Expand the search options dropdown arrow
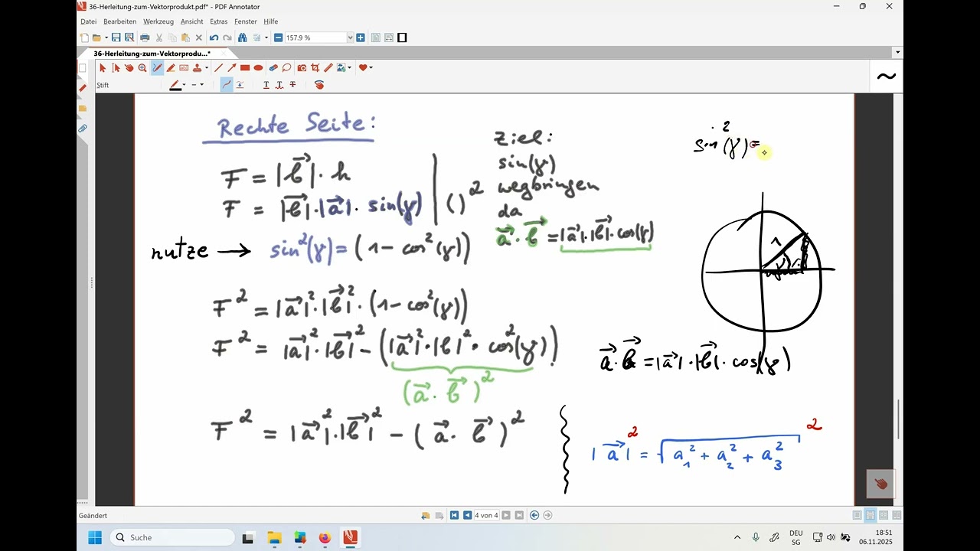The height and width of the screenshot is (551, 980). tap(266, 37)
